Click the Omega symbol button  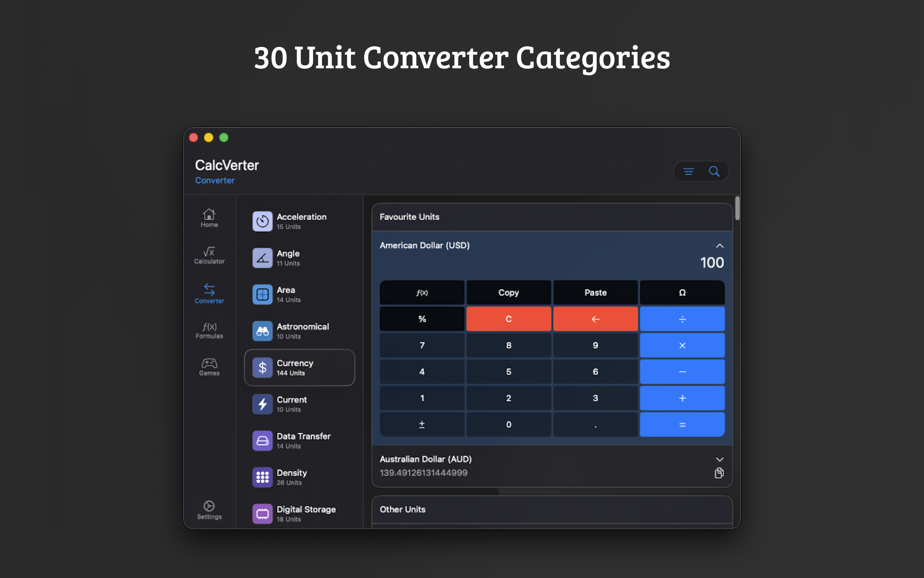[682, 293]
